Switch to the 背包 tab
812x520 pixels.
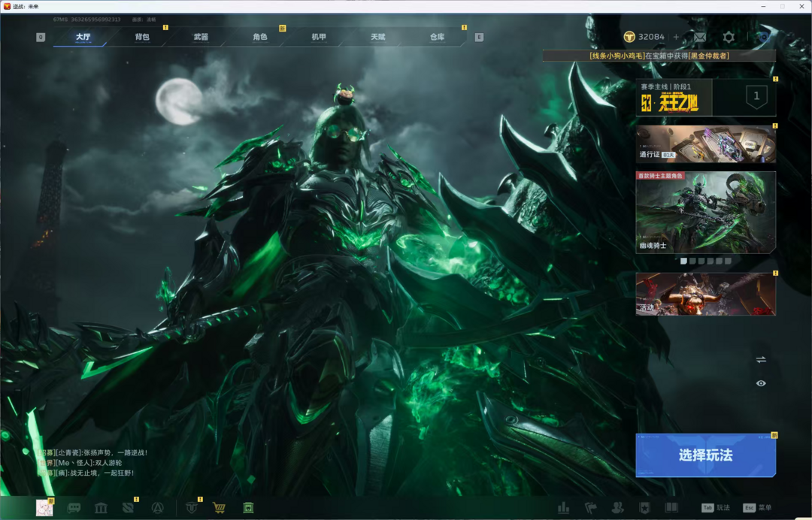coord(142,37)
